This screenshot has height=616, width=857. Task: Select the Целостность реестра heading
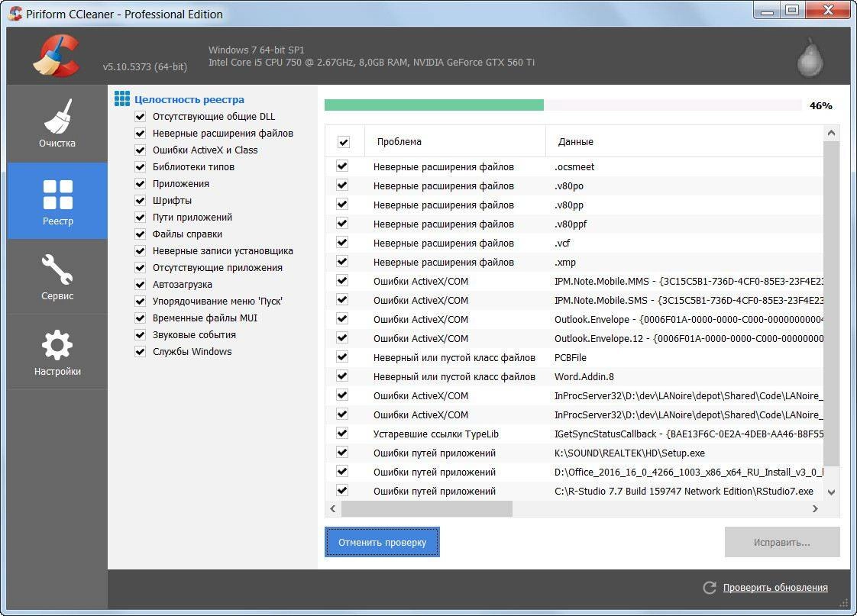tap(189, 99)
